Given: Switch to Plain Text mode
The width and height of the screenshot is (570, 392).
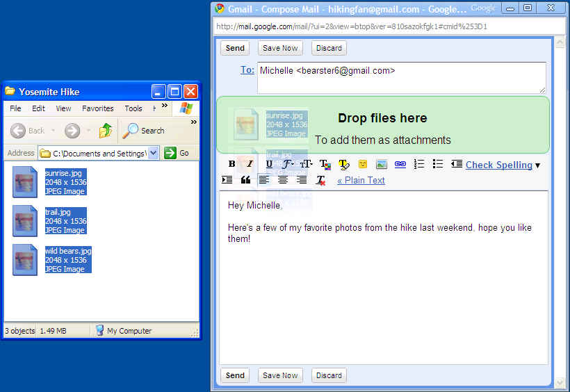Looking at the screenshot, I should coord(361,181).
